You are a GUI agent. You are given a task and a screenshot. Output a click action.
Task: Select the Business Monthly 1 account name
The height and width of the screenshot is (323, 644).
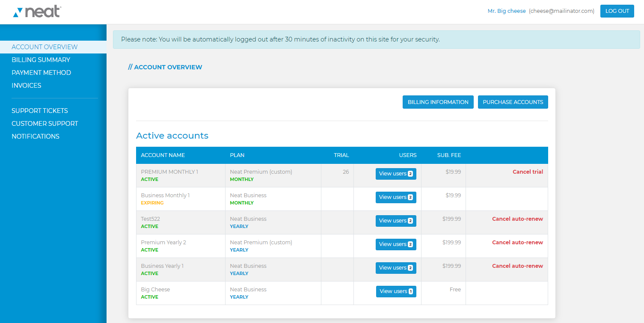[x=165, y=196]
